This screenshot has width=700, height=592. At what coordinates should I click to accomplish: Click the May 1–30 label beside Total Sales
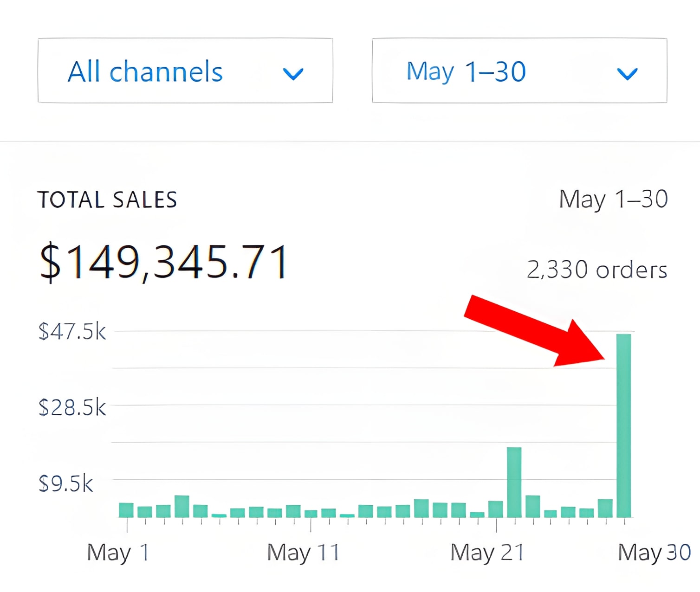coord(613,199)
